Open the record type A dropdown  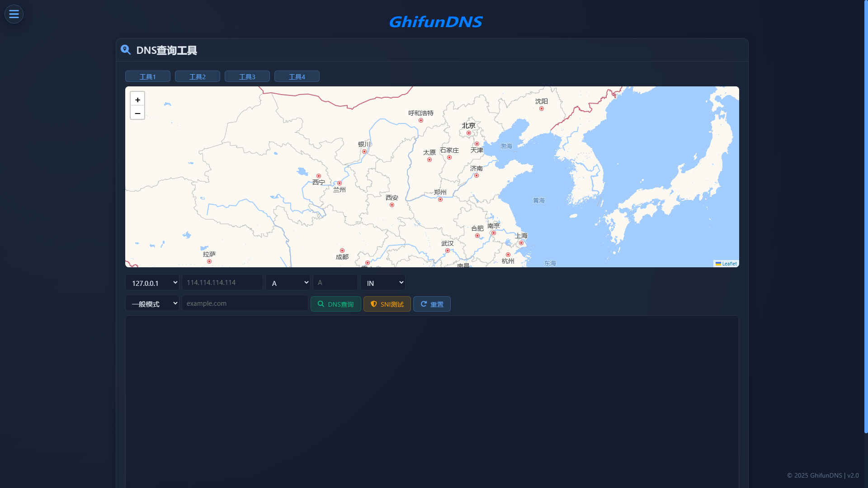click(x=288, y=283)
